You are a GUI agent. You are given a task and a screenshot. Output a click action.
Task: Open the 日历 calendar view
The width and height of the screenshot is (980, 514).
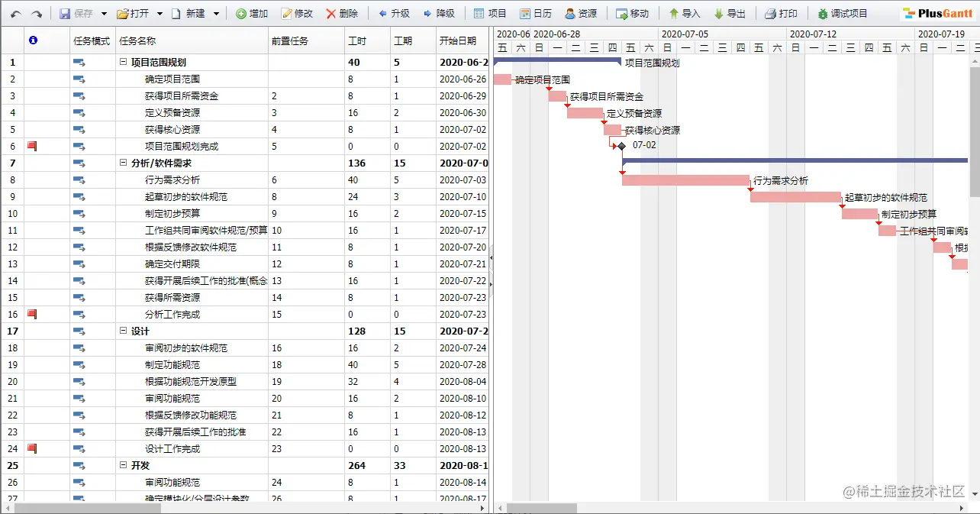point(535,12)
